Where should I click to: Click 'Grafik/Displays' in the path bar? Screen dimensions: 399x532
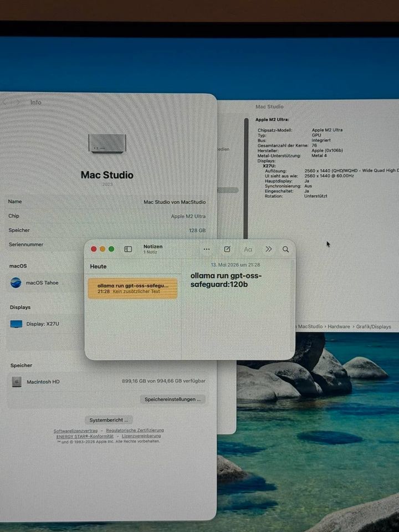373,327
